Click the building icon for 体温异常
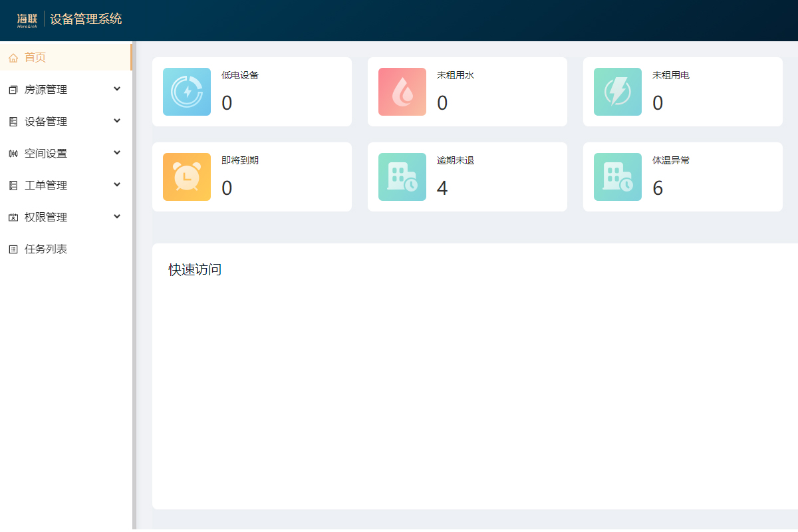Viewport: 798px width, 532px height. click(x=618, y=177)
